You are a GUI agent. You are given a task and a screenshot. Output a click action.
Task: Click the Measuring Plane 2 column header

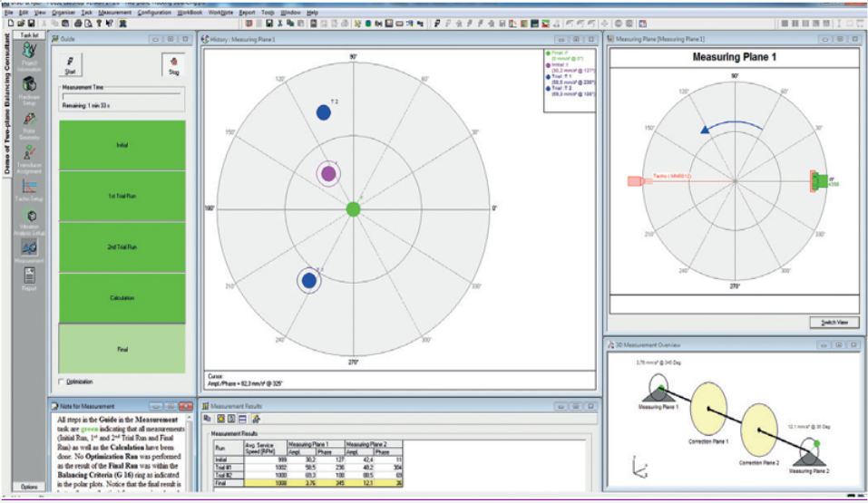click(373, 444)
